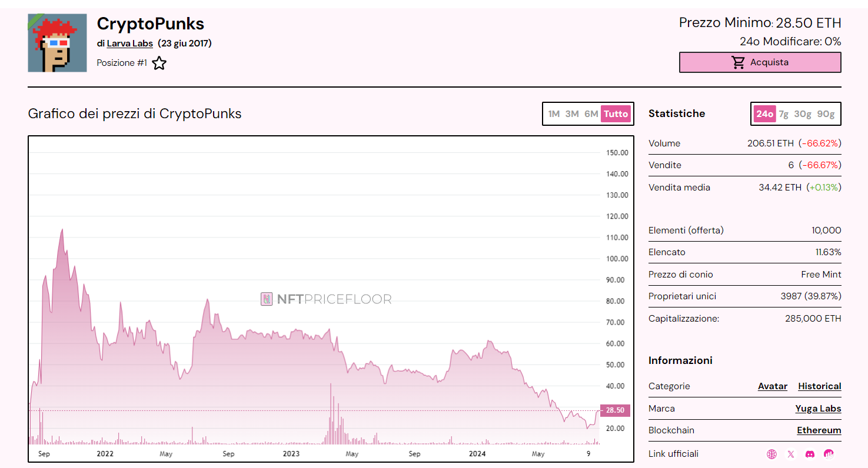Click the CryptoPunks avatar image
868x468 pixels.
click(x=57, y=43)
